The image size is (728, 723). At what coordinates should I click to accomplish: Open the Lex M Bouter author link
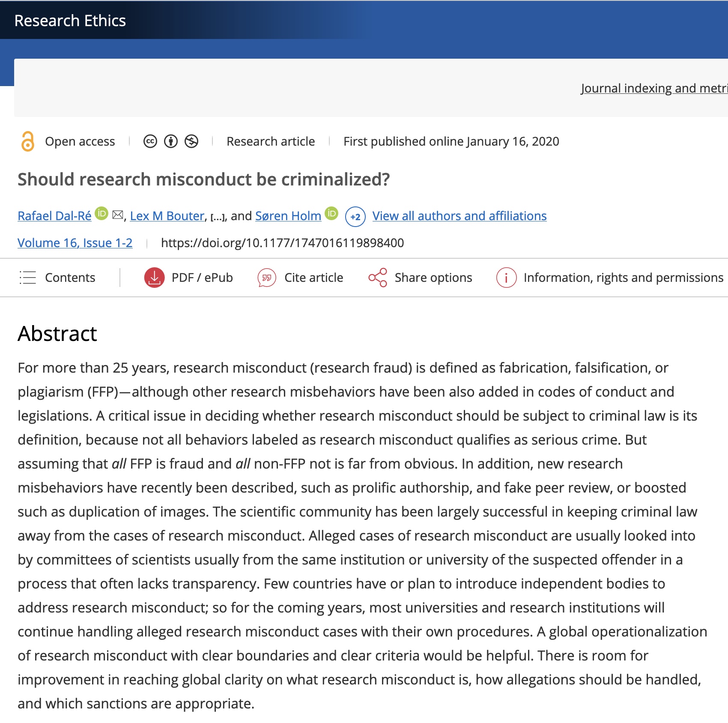click(167, 216)
